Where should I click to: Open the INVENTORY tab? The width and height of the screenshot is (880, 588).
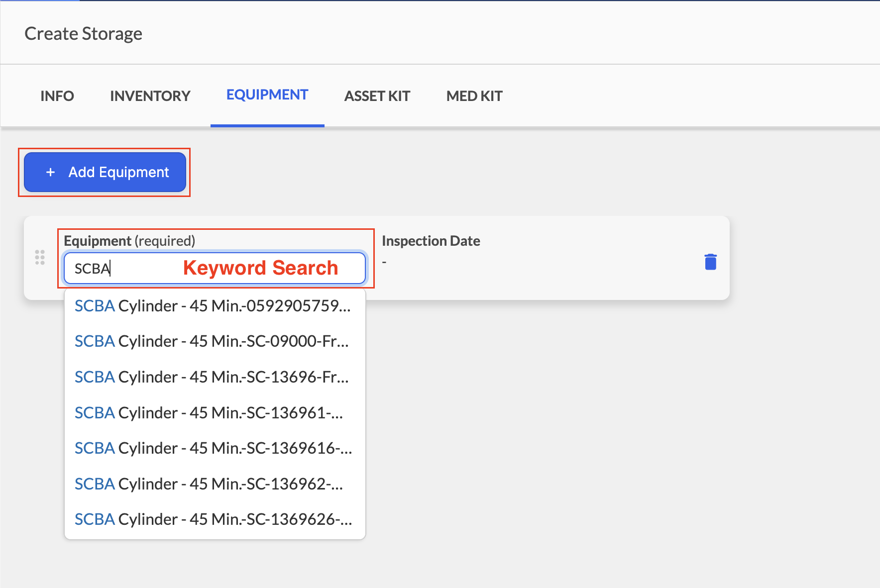point(150,96)
